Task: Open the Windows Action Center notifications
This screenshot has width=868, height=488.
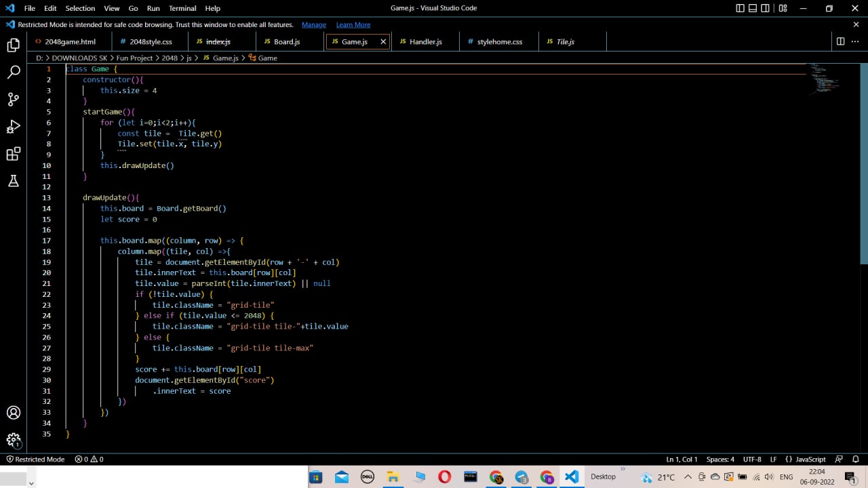Action: coord(850,476)
